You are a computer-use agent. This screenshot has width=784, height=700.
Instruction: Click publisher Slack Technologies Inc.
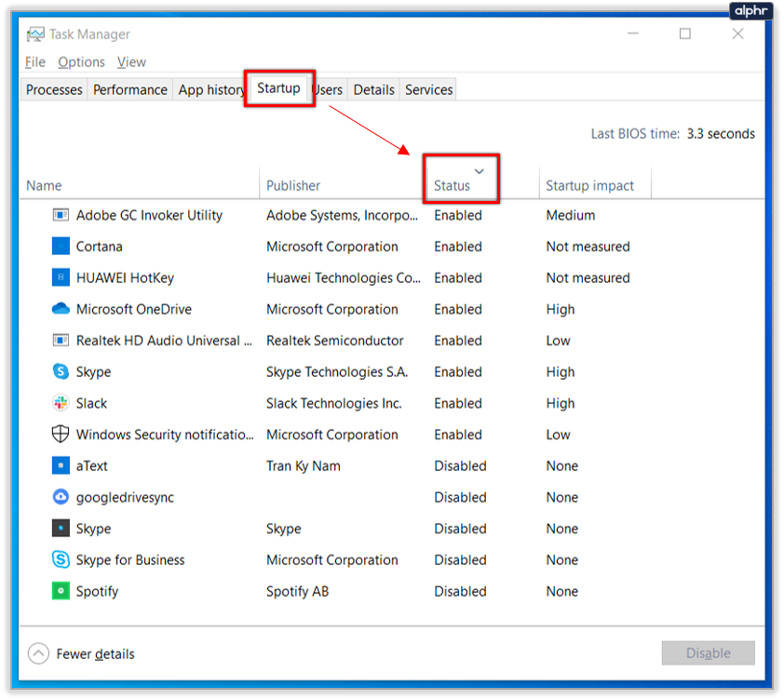pyautogui.click(x=334, y=403)
